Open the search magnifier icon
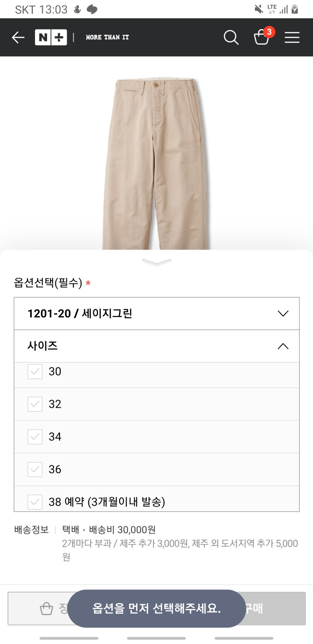 [x=231, y=37]
